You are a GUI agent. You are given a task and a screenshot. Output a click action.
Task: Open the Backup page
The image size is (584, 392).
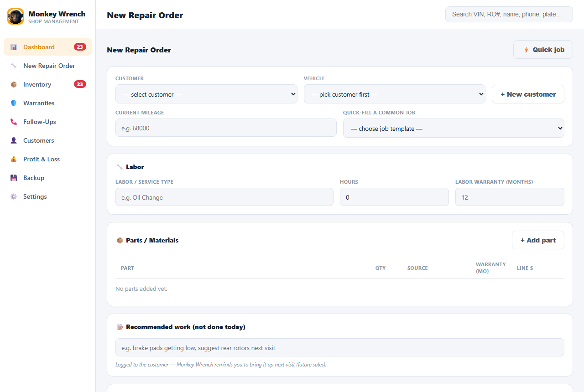click(47, 178)
